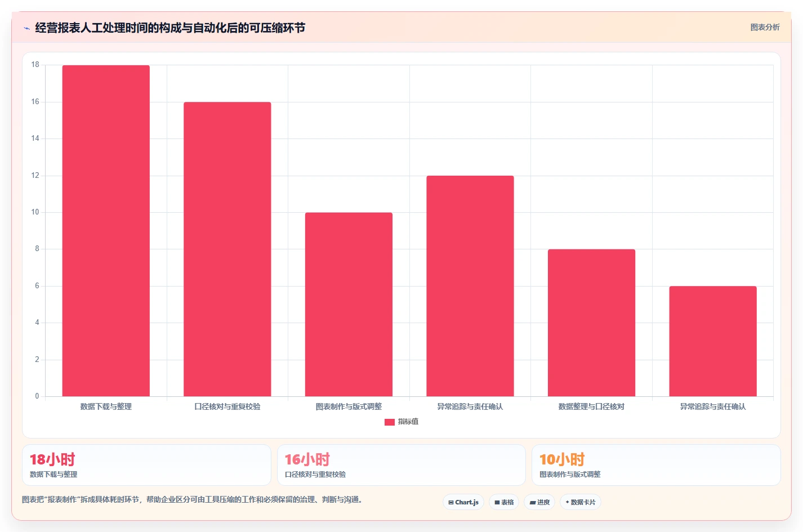Click the x-axis label 图表制作与版式调整
This screenshot has width=803, height=532.
click(x=349, y=406)
